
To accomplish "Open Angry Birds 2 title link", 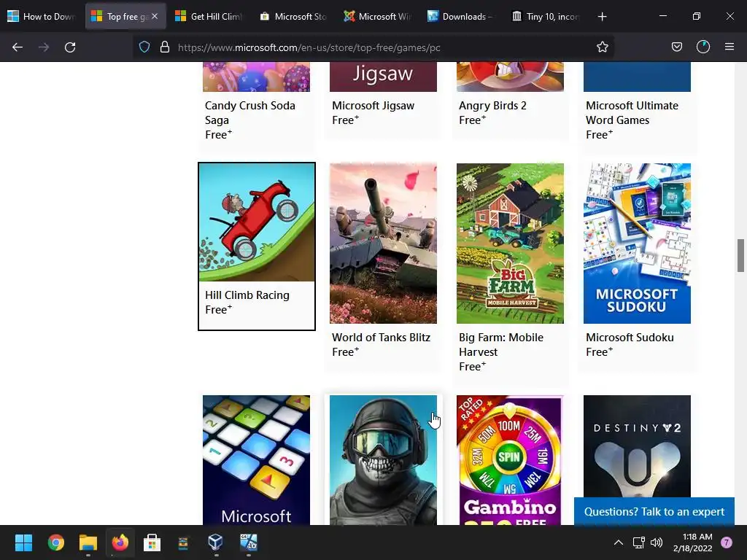I will tap(492, 106).
